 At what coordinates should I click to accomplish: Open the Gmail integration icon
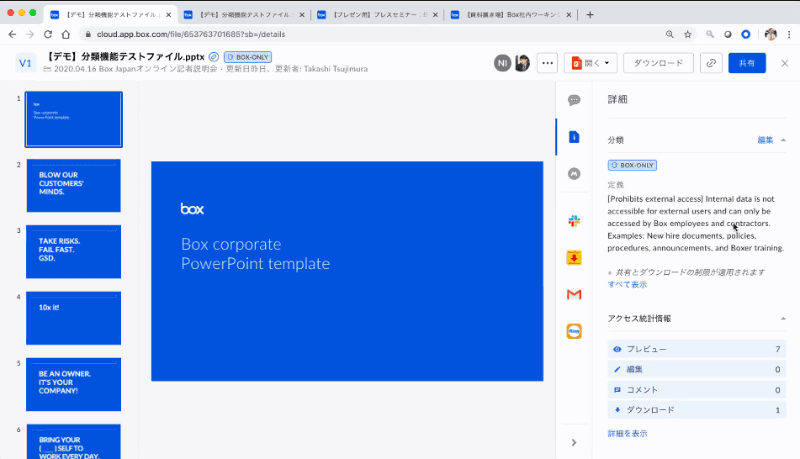click(574, 294)
